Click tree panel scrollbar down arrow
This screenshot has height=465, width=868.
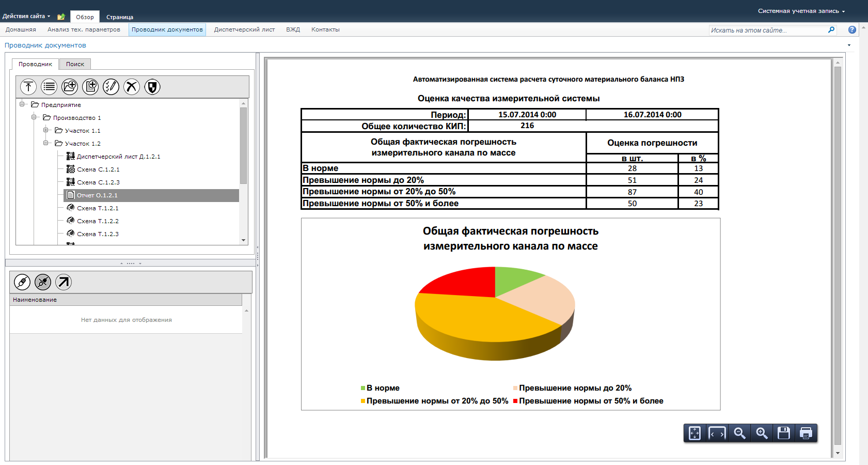tap(244, 240)
